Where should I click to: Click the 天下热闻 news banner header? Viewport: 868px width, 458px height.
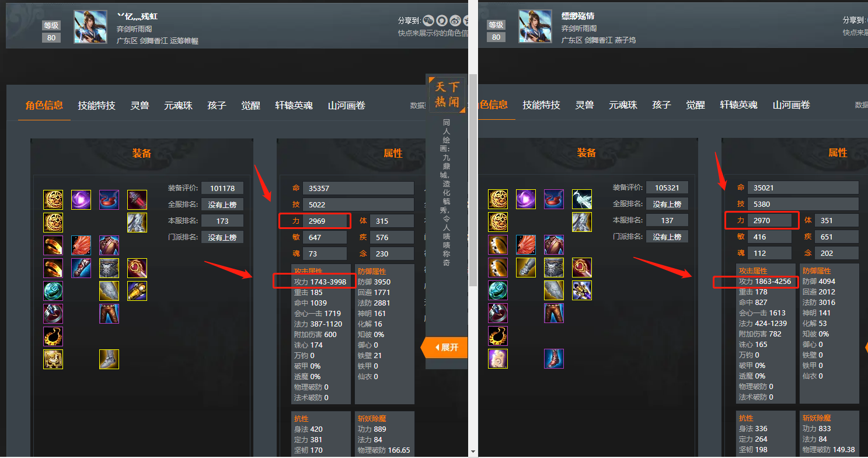click(x=447, y=95)
